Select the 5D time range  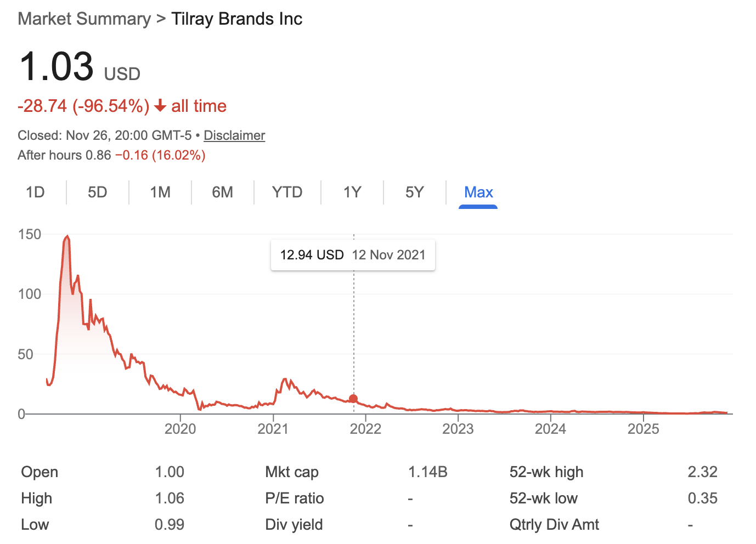click(98, 192)
